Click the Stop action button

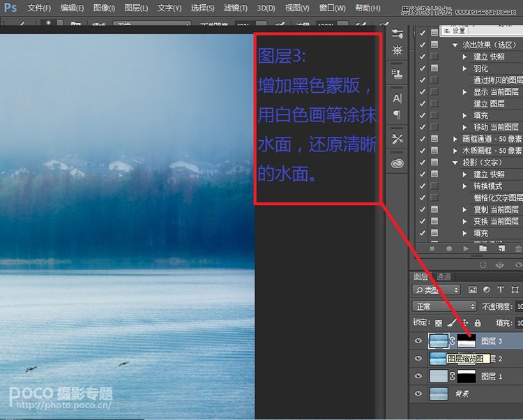tap(432, 248)
